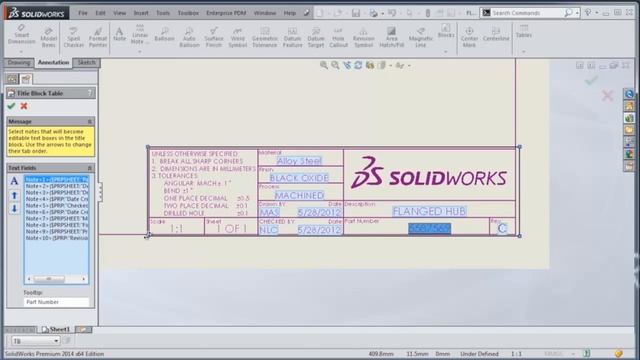Switch to the Sketch tab
640x360 pixels.
point(86,62)
